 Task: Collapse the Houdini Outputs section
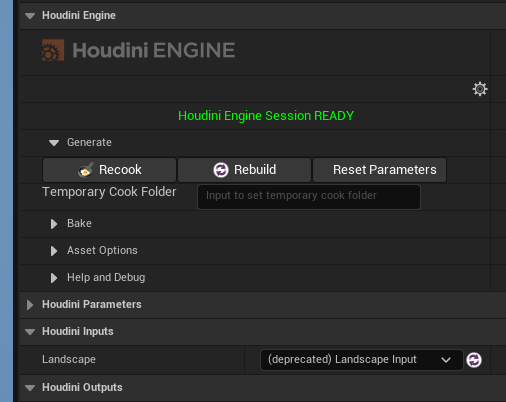point(30,388)
